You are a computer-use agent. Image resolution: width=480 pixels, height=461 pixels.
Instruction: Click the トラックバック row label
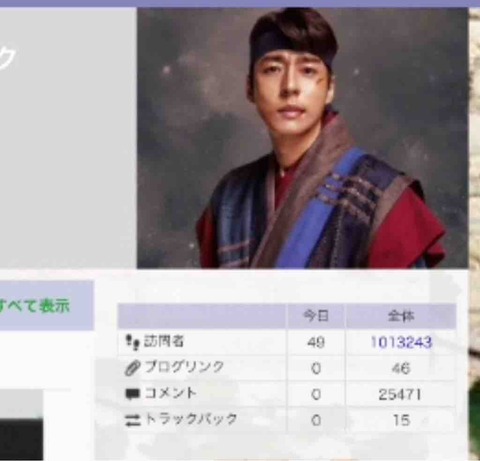click(191, 419)
